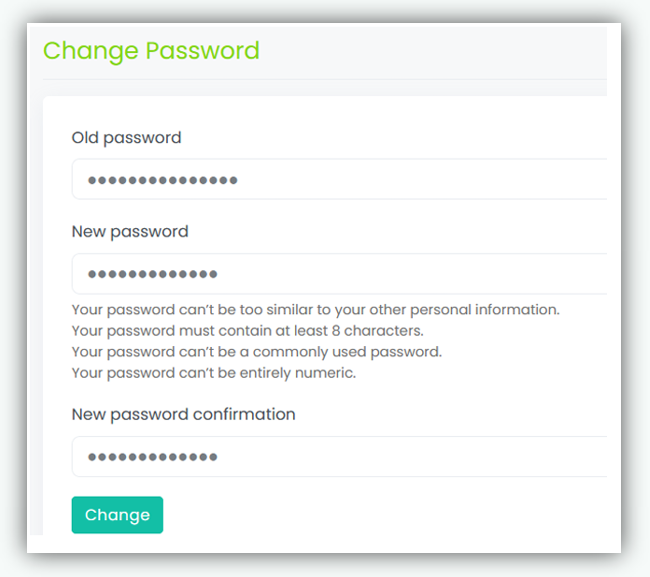
Task: Click the "Old password" label
Action: click(x=126, y=138)
